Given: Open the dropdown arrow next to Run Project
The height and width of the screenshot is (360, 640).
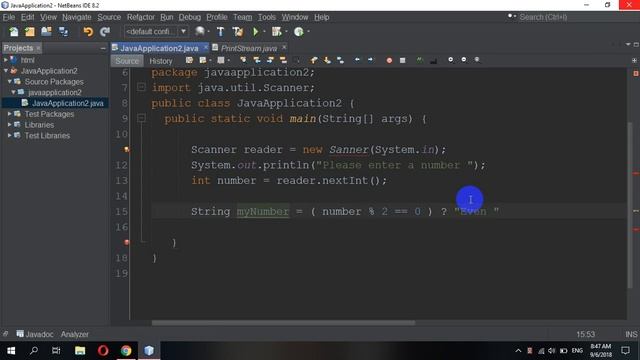Looking at the screenshot, I should pos(264,31).
